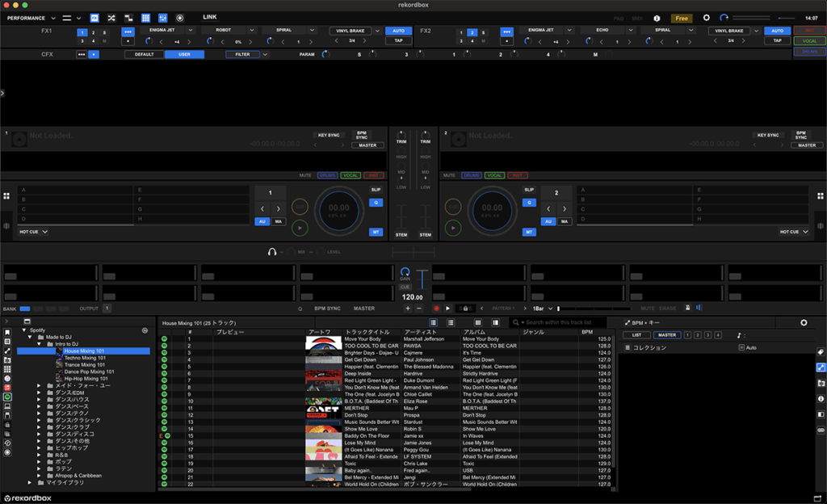Open the FX1 ENIGMA JET effect dropdown
Viewport: 827px width, 504px height.
(191, 30)
